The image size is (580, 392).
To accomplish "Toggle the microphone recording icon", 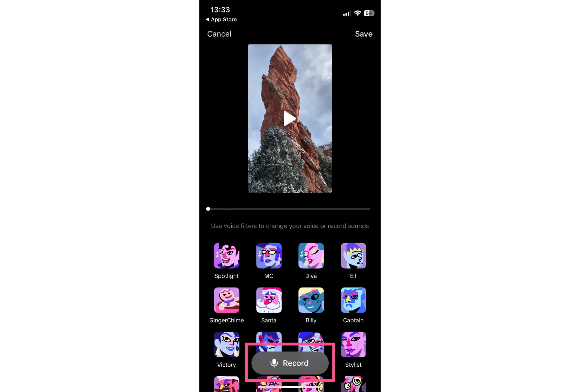I will point(274,363).
